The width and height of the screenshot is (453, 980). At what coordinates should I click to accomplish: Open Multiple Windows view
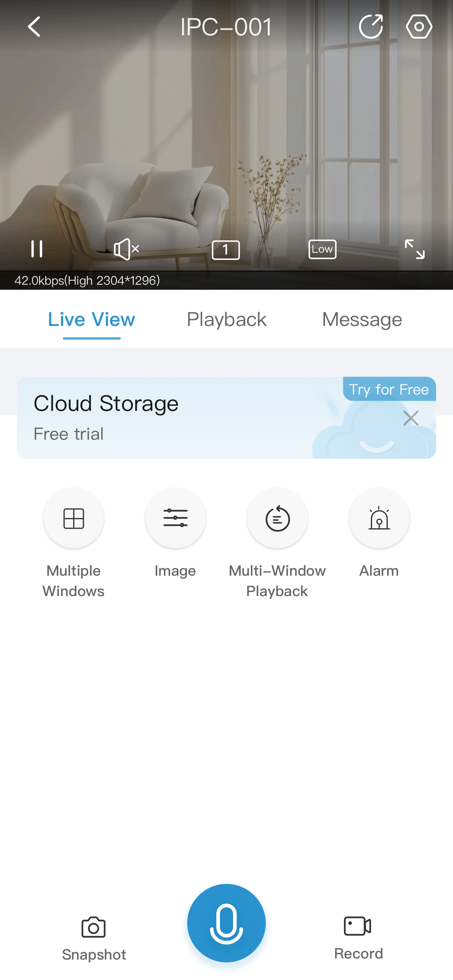point(73,518)
